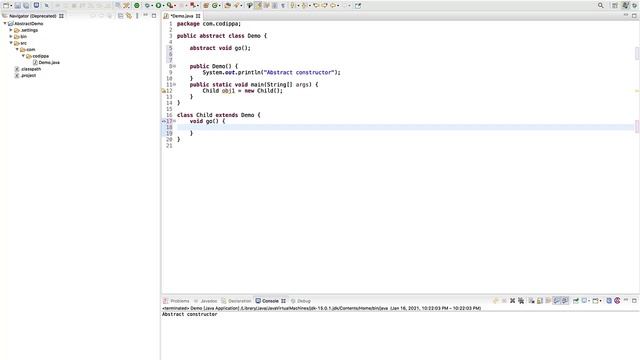The width and height of the screenshot is (640, 360).
Task: Toggle Show Console on standard error change
Action: click(x=565, y=300)
